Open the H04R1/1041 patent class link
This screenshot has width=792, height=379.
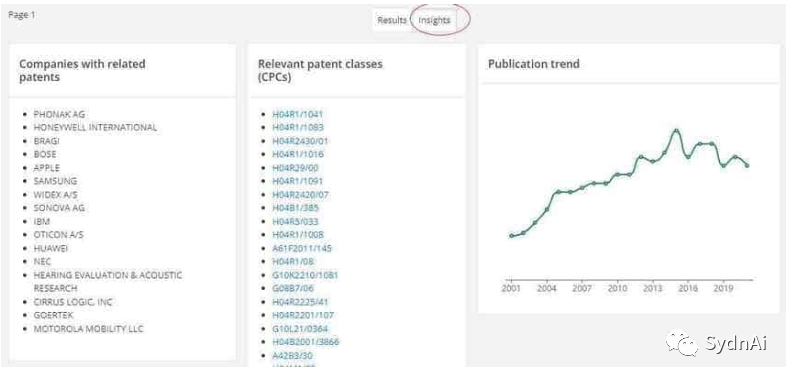(x=298, y=114)
